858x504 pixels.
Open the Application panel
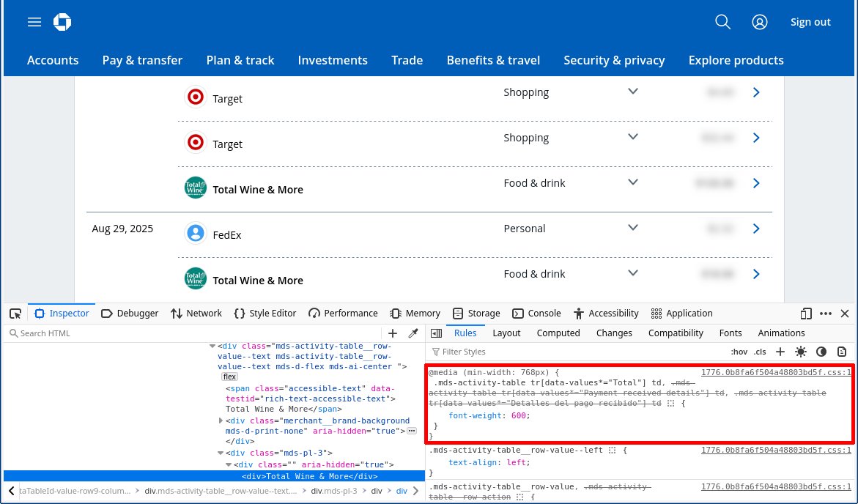[682, 314]
